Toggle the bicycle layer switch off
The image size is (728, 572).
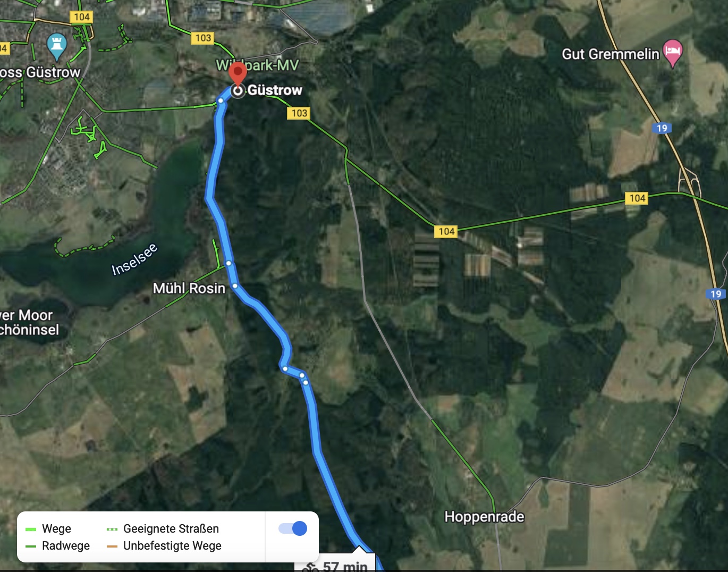point(293,528)
